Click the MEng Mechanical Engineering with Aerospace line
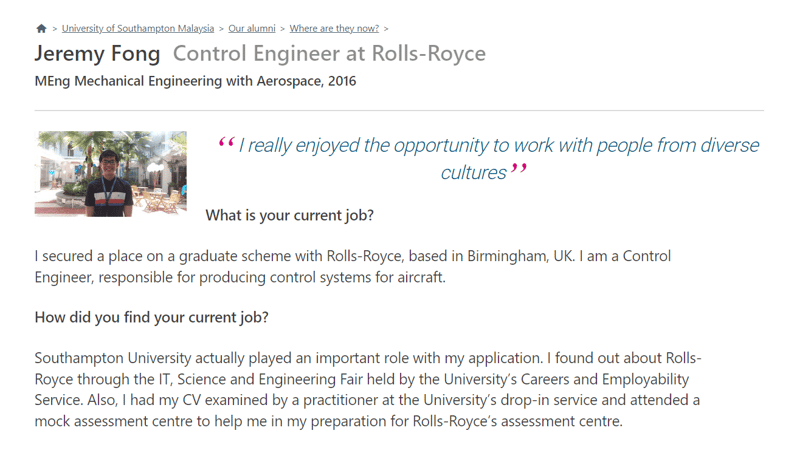Viewport: 800px width, 453px height. click(195, 81)
